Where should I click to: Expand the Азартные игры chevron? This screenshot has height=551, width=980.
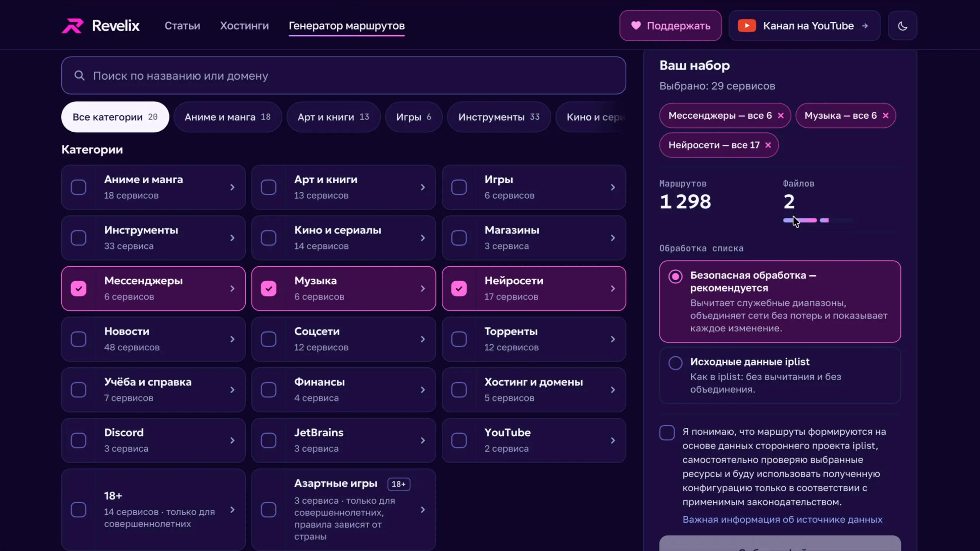click(423, 510)
